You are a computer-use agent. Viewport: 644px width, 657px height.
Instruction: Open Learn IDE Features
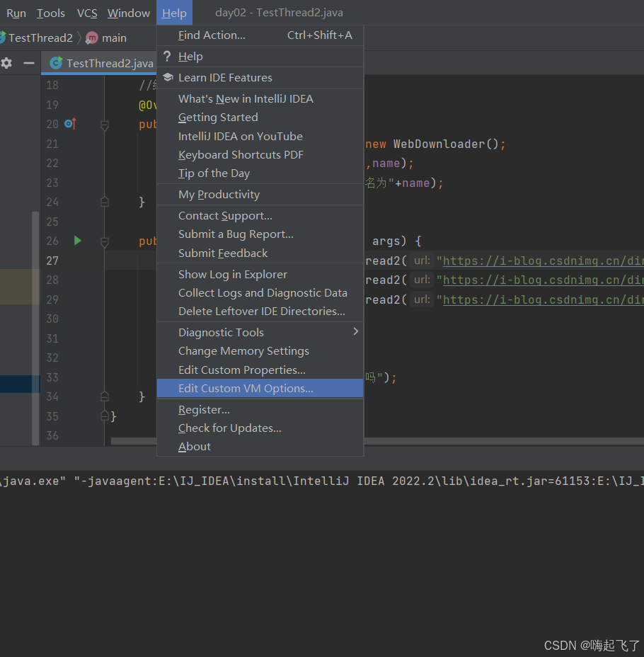260,77
